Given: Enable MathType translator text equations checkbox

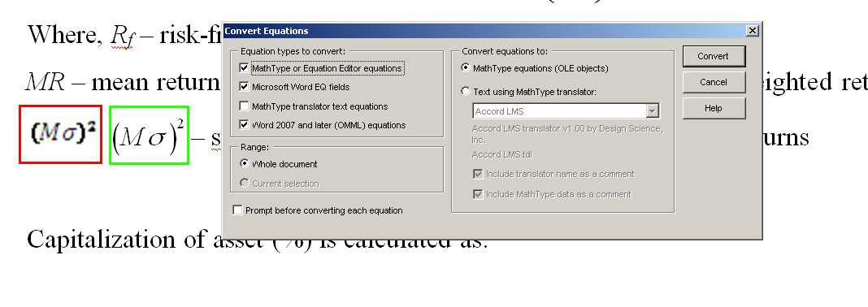Looking at the screenshot, I should coord(244,106).
